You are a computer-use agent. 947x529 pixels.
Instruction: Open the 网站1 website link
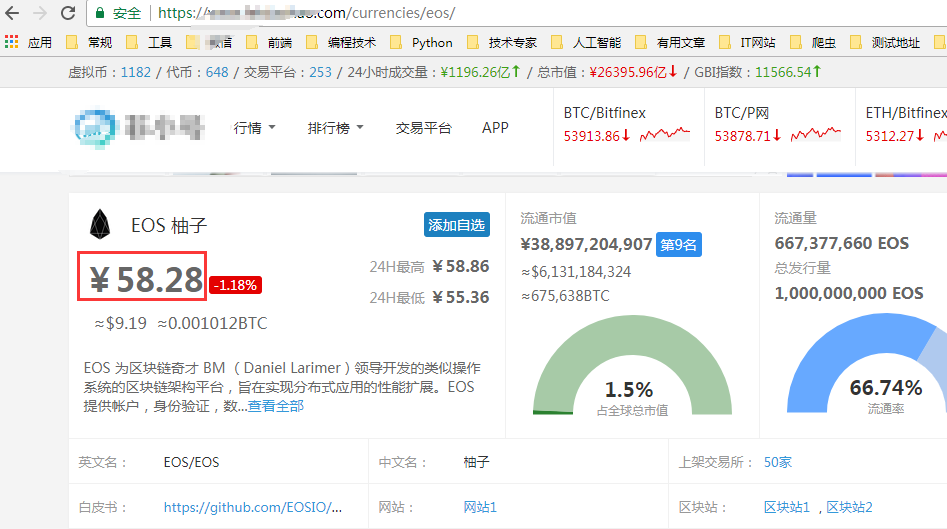pyautogui.click(x=480, y=507)
